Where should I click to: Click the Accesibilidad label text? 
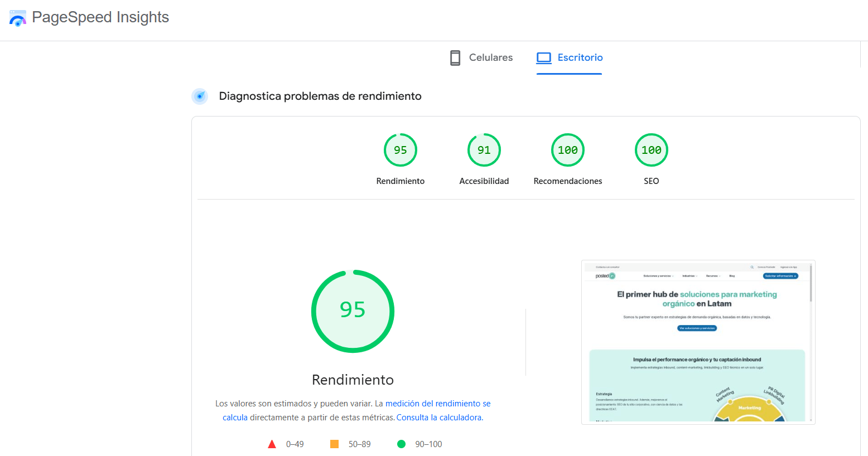pyautogui.click(x=484, y=181)
